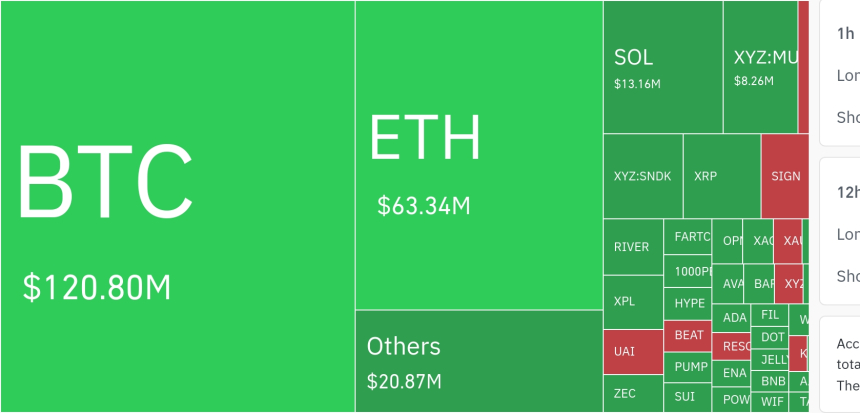Open the PUMP tile
Viewport: 860px width, 413px height.
point(689,367)
